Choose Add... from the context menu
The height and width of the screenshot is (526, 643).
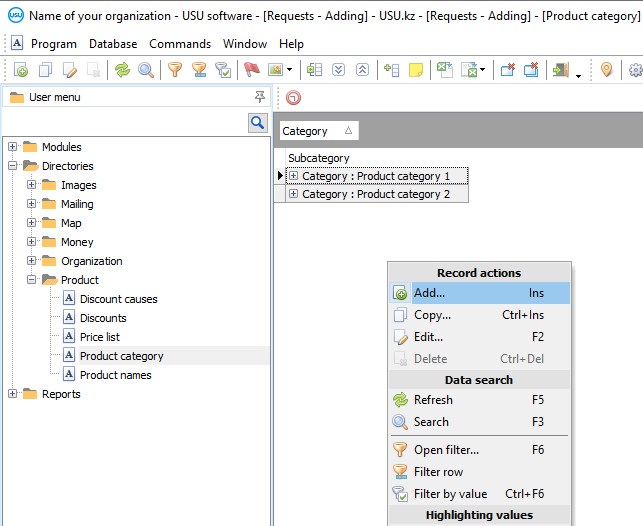(x=429, y=293)
